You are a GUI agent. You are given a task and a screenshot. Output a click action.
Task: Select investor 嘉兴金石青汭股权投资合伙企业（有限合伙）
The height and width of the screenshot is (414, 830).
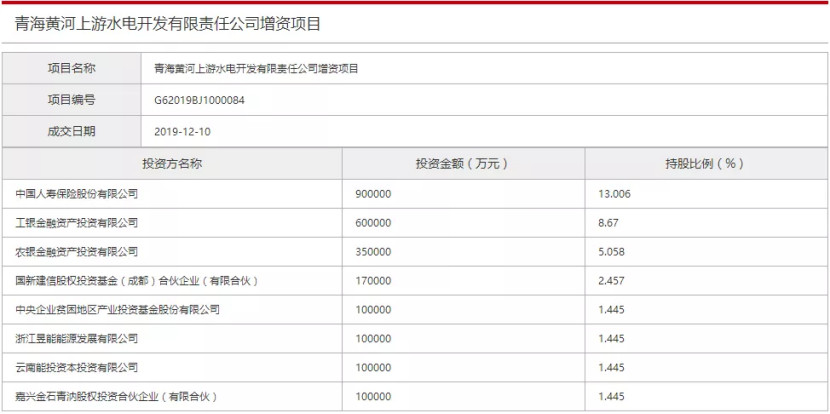click(x=116, y=397)
